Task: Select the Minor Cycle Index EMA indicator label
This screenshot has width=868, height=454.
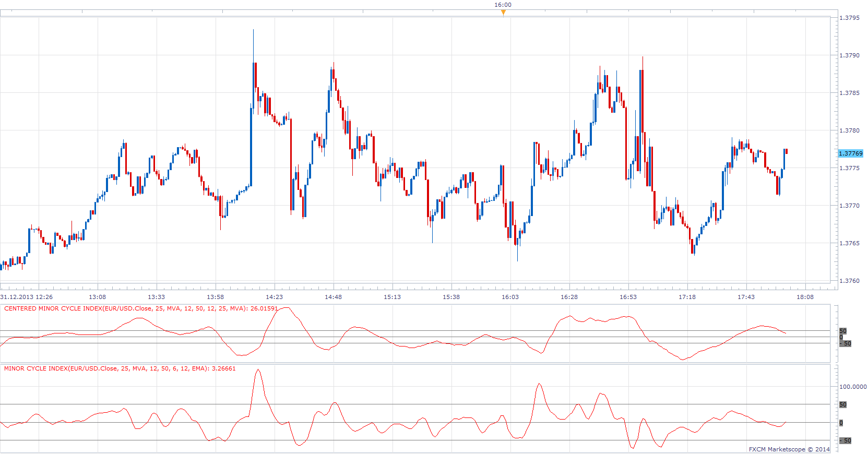Action: pos(120,368)
